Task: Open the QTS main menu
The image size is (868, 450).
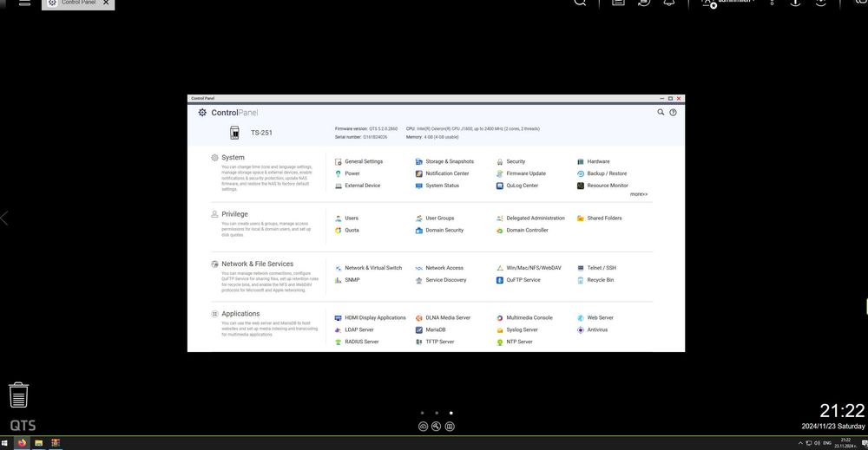Action: click(24, 3)
